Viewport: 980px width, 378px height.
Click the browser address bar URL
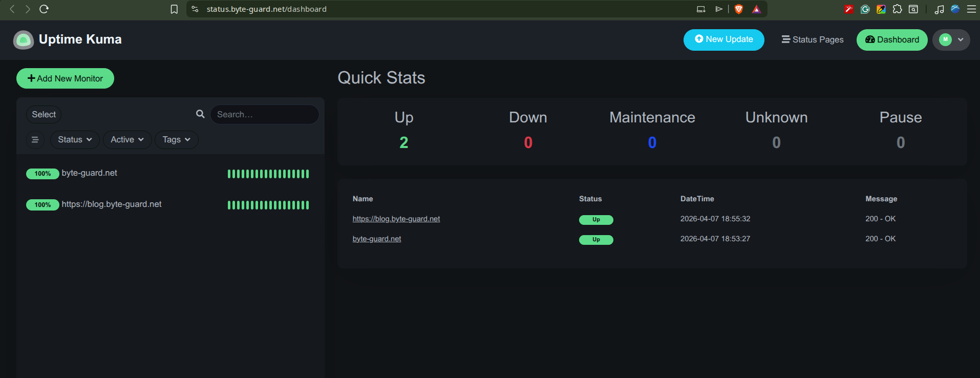(x=266, y=9)
